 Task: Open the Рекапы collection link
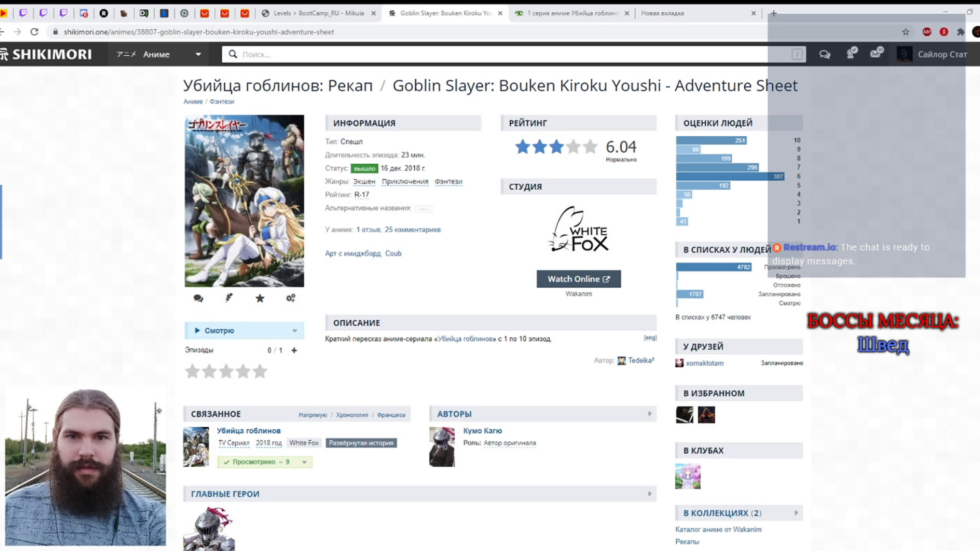687,541
